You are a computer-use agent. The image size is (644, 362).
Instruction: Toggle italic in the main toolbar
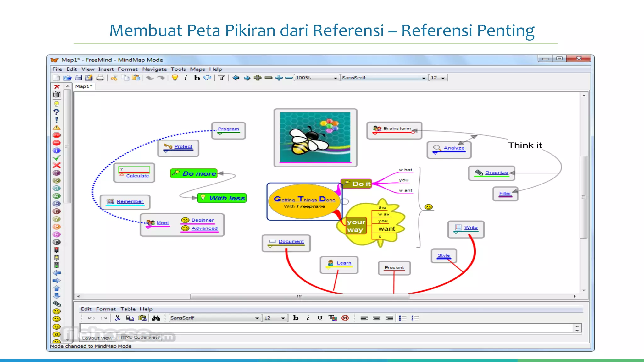[186, 78]
